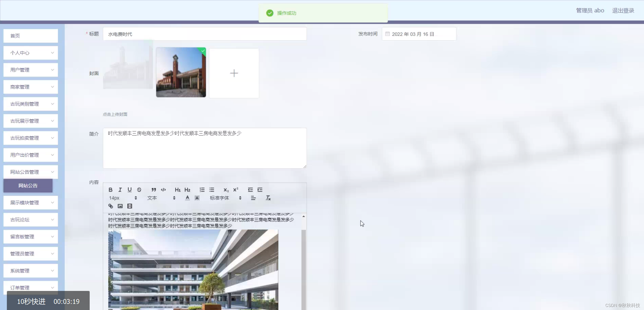Open the 网站公告 submenu item
This screenshot has width=644, height=310.
28,186
